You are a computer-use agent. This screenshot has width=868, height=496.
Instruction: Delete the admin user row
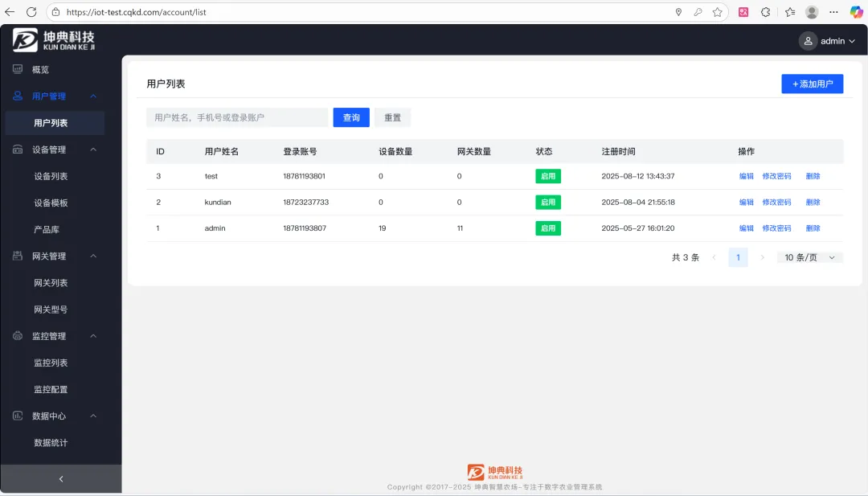(x=813, y=228)
